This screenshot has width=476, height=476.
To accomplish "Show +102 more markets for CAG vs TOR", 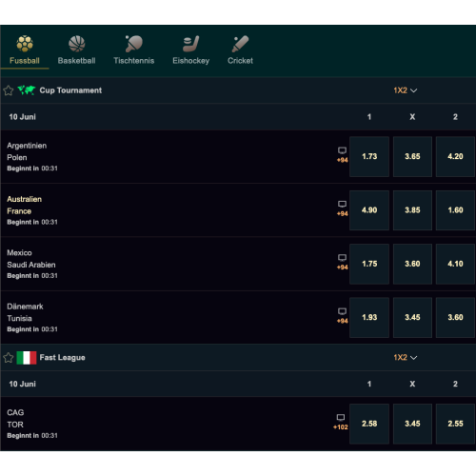I will [341, 427].
